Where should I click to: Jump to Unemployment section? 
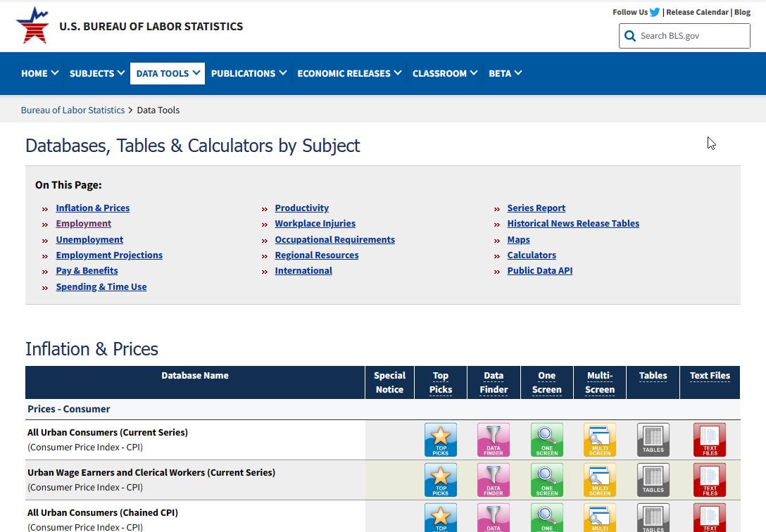tap(89, 240)
